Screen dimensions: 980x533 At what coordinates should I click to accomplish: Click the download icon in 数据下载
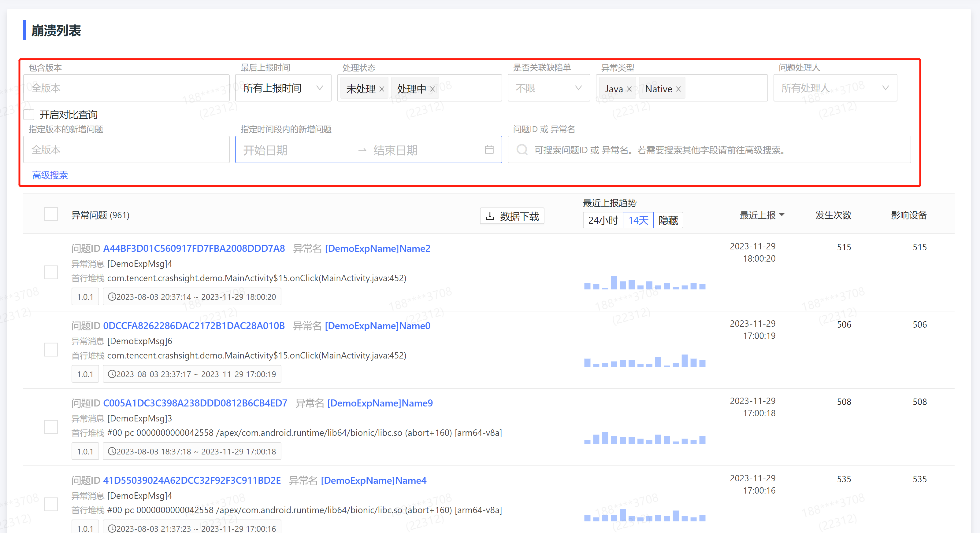pos(490,216)
